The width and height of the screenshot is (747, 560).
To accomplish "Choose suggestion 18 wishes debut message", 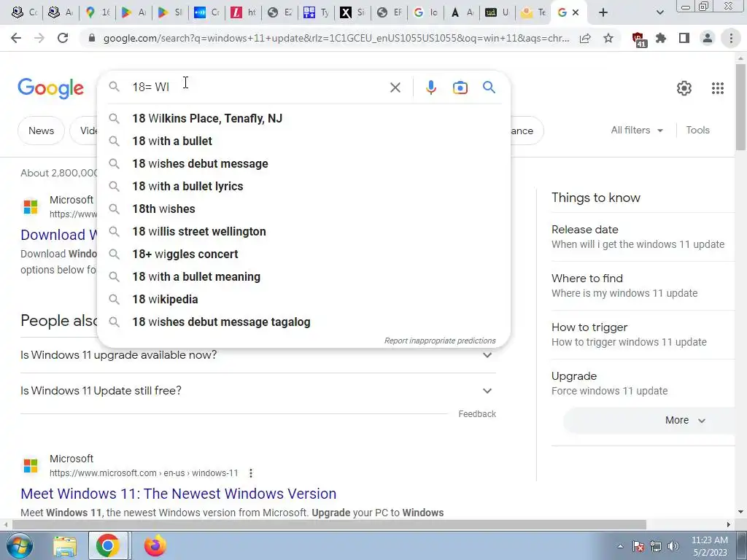I will (x=303, y=164).
